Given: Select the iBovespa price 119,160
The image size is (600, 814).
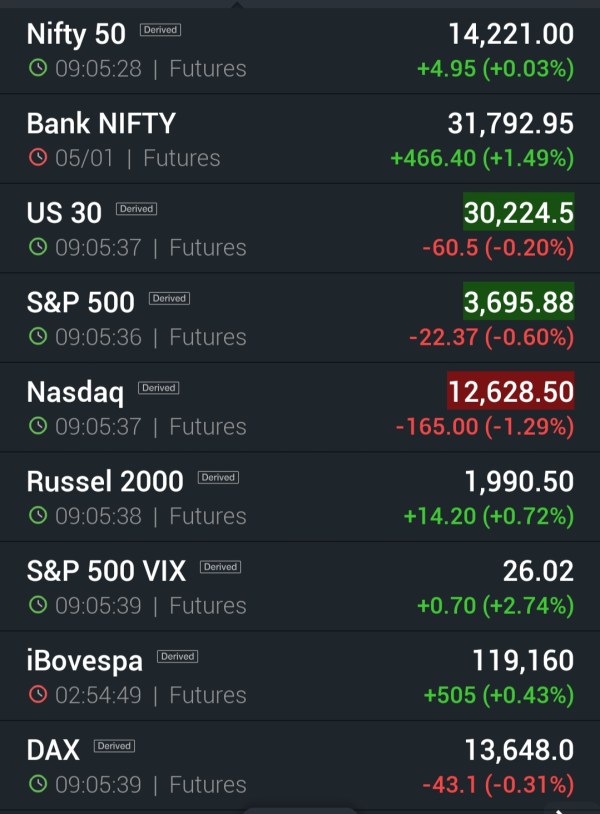Looking at the screenshot, I should tap(523, 660).
